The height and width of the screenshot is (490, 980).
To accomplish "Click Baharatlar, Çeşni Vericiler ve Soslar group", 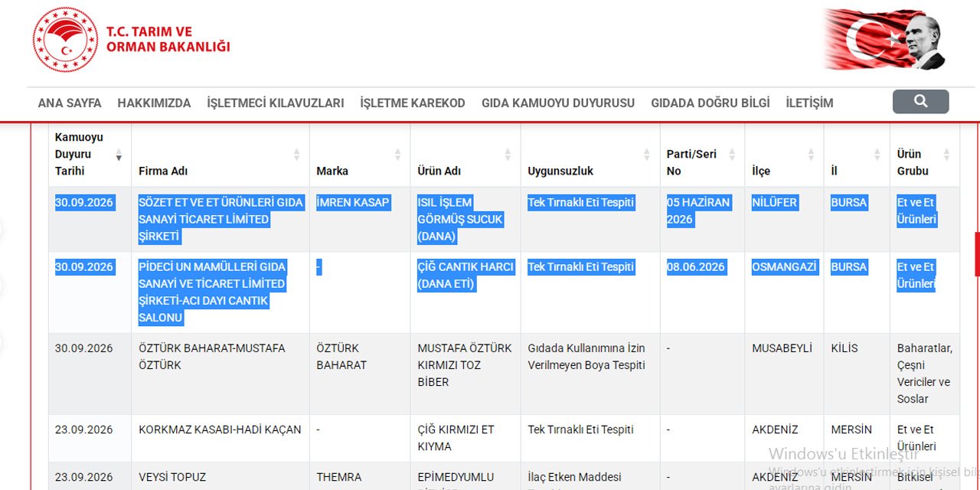I will (x=925, y=374).
